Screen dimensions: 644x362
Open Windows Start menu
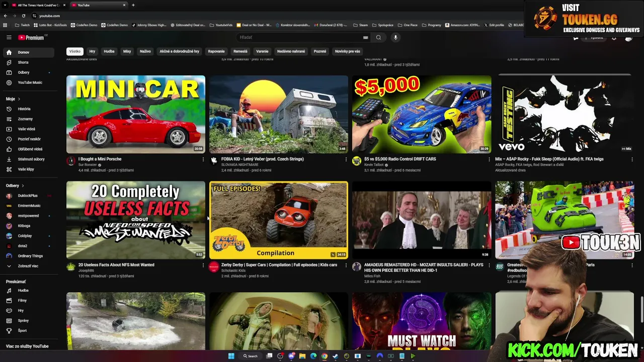231,356
